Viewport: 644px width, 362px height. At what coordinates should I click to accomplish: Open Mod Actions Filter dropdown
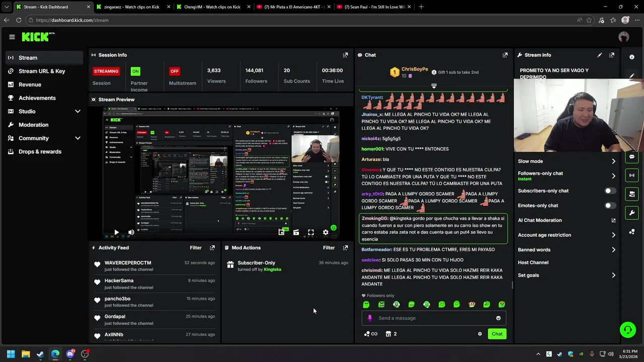click(x=329, y=247)
